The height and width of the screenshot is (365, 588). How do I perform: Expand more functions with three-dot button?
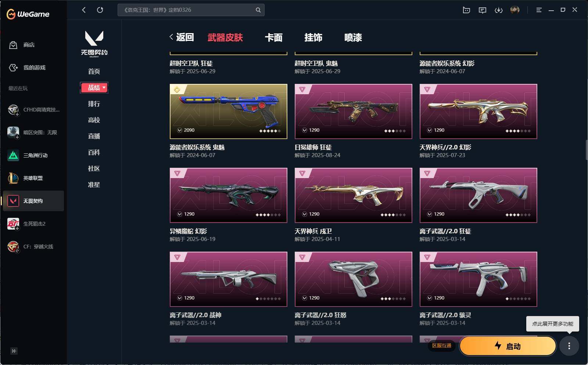pos(569,346)
